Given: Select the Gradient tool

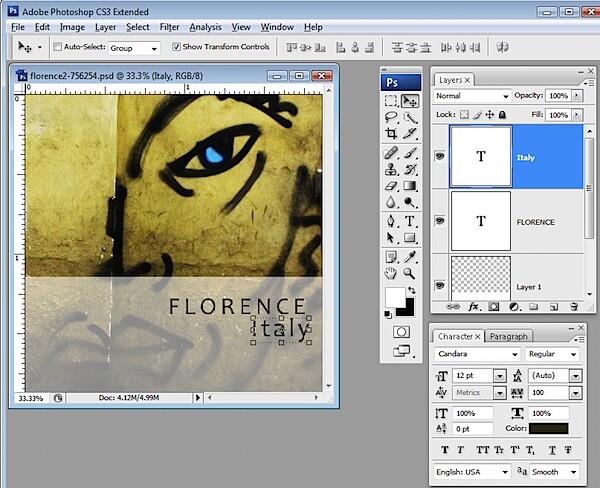Looking at the screenshot, I should [409, 186].
